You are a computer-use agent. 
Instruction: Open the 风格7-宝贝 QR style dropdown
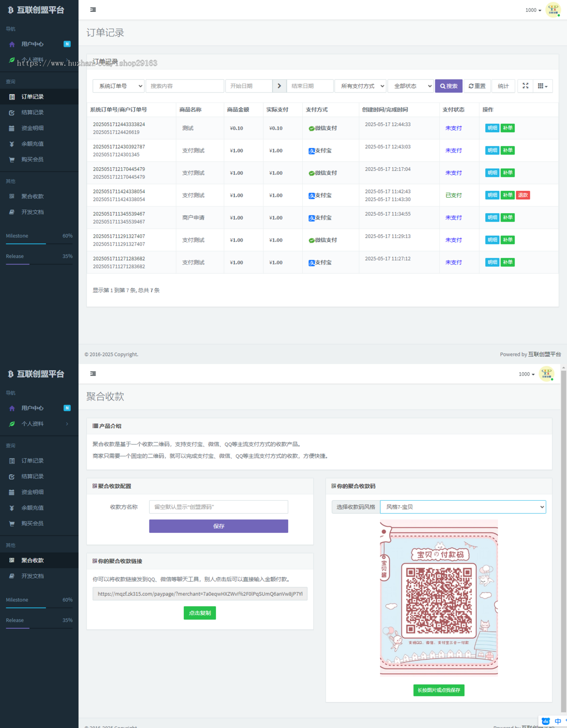point(463,507)
